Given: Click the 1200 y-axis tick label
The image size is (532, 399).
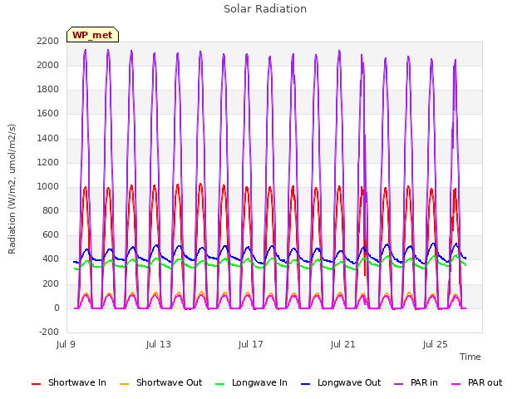Looking at the screenshot, I should coord(48,163).
